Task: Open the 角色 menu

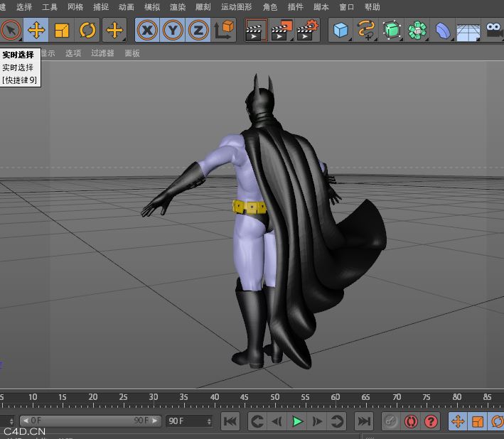Action: pos(270,7)
